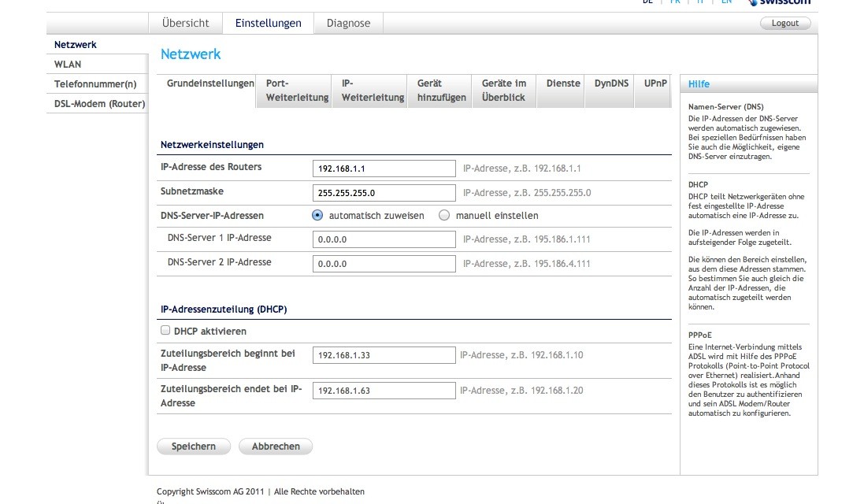Click the router IP address field
The width and height of the screenshot is (853, 504).
coord(384,169)
